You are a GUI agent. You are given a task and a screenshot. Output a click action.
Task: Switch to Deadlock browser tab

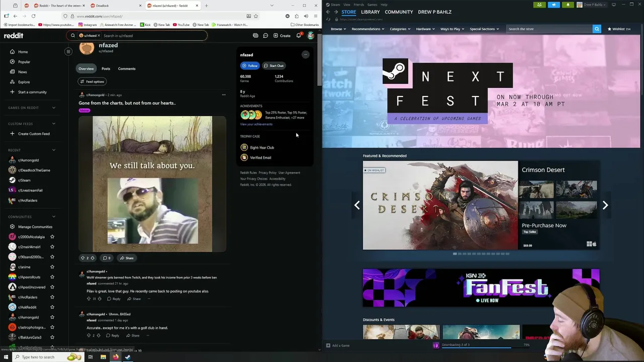coord(115,6)
